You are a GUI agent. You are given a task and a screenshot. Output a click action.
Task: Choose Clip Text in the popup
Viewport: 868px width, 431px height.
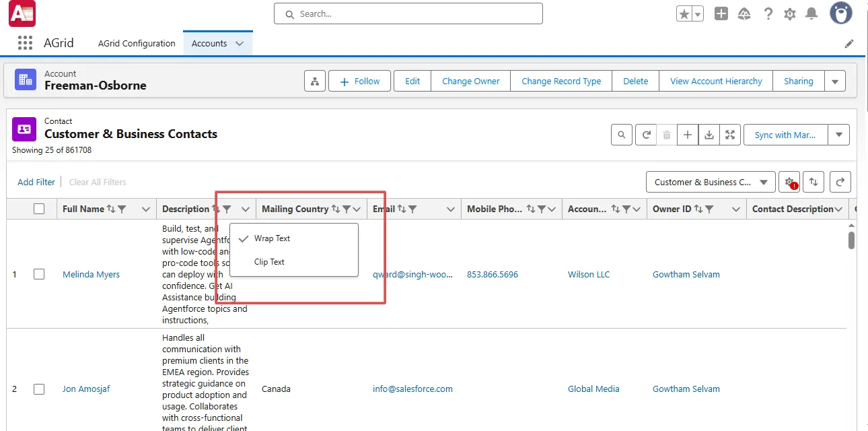pos(294,262)
